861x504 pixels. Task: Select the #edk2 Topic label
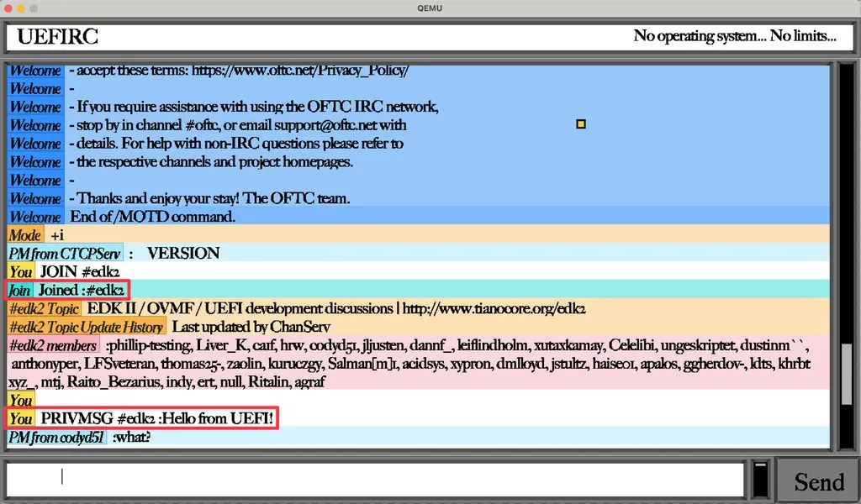44,308
